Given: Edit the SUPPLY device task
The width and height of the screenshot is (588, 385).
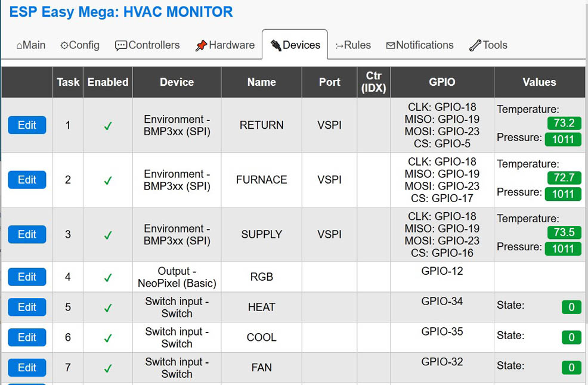Looking at the screenshot, I should (x=27, y=235).
